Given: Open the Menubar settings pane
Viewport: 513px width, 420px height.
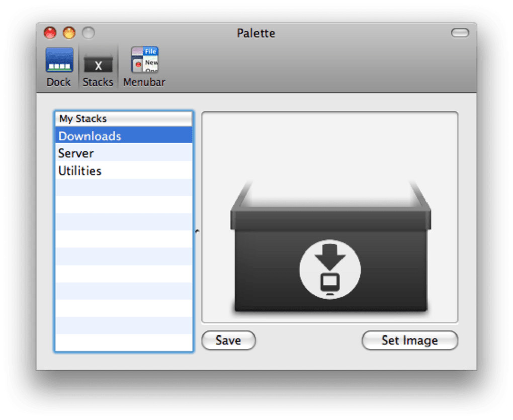Looking at the screenshot, I should tap(144, 67).
